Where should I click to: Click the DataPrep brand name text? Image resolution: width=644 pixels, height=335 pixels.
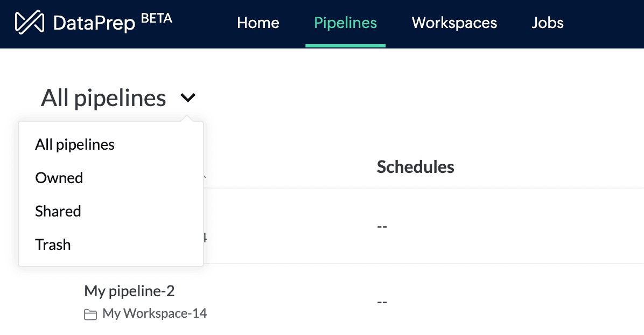(94, 23)
